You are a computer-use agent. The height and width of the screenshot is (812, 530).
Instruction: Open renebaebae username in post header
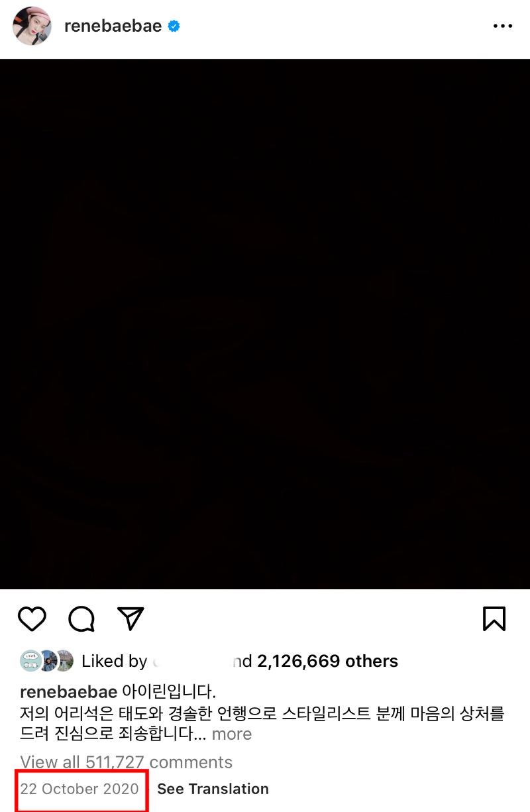coord(113,27)
